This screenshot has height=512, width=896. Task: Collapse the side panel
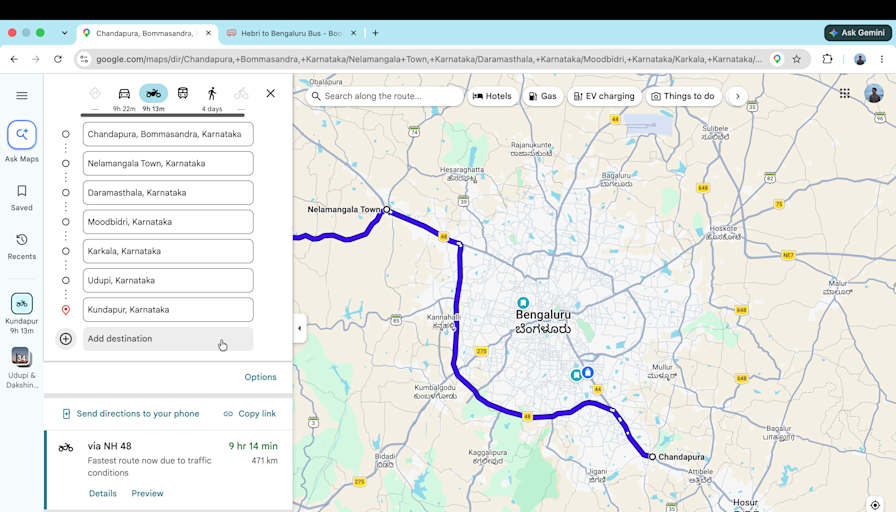pyautogui.click(x=300, y=329)
